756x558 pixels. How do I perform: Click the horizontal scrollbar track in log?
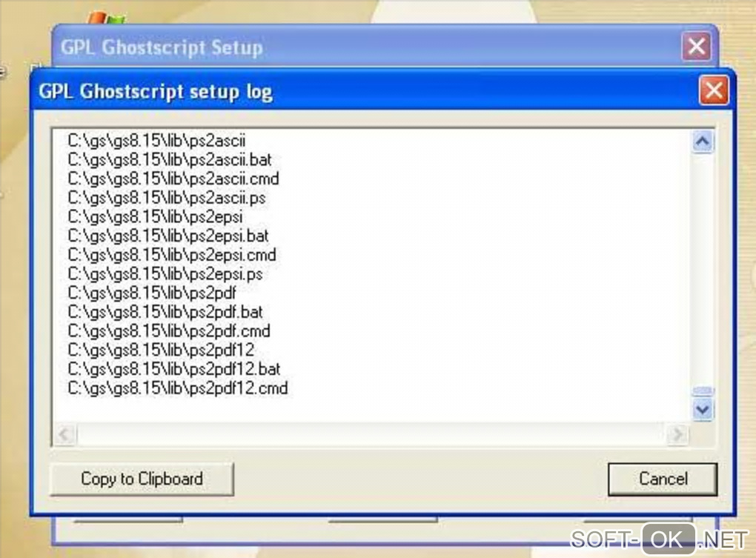[x=371, y=435]
